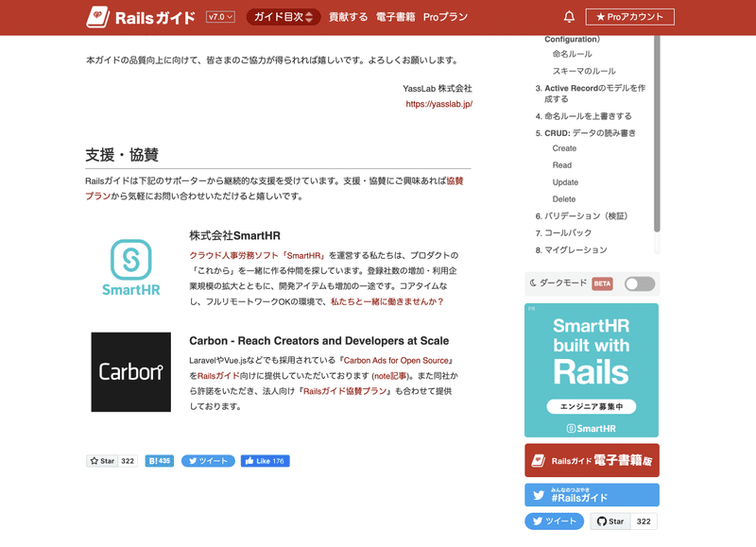The width and height of the screenshot is (756, 547).
Task: Click the sidebar ツイート Twitter button
Action: pos(554,521)
